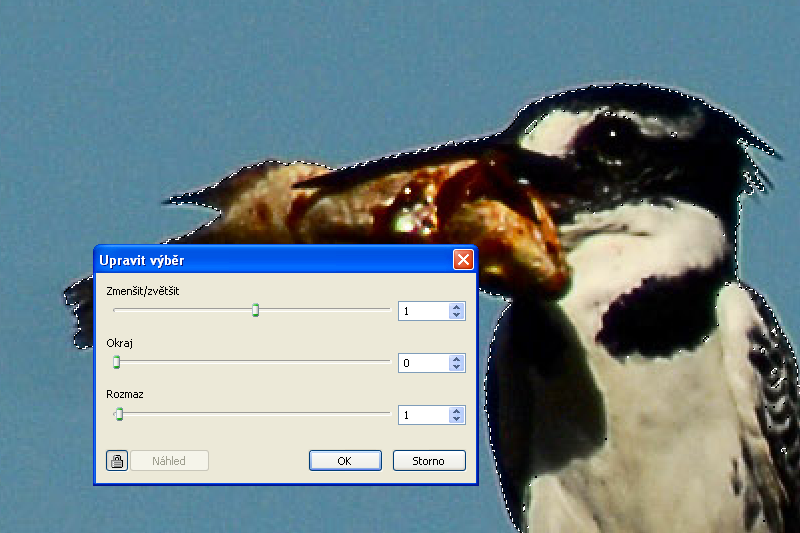Close the Upravit výběr dialog

tap(463, 260)
